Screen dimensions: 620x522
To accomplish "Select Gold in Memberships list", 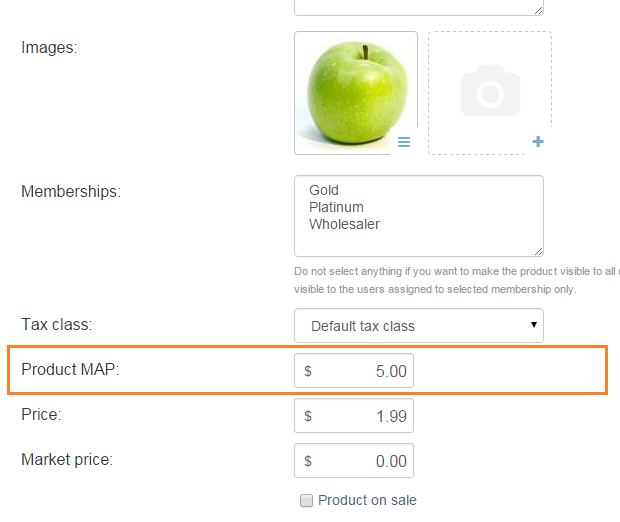I will (324, 190).
